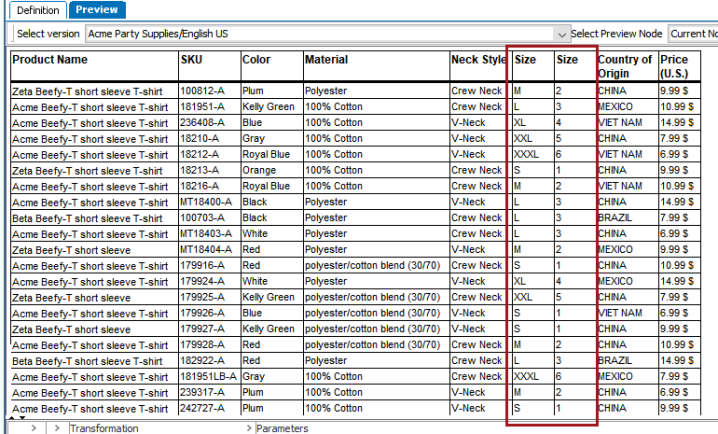
Task: Click the Select Preview Node field
Action: pyautogui.click(x=693, y=34)
